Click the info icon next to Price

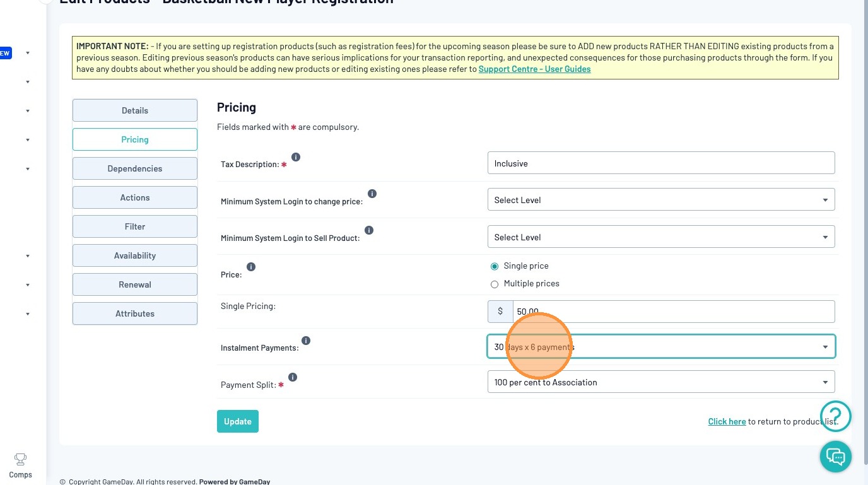tap(251, 267)
